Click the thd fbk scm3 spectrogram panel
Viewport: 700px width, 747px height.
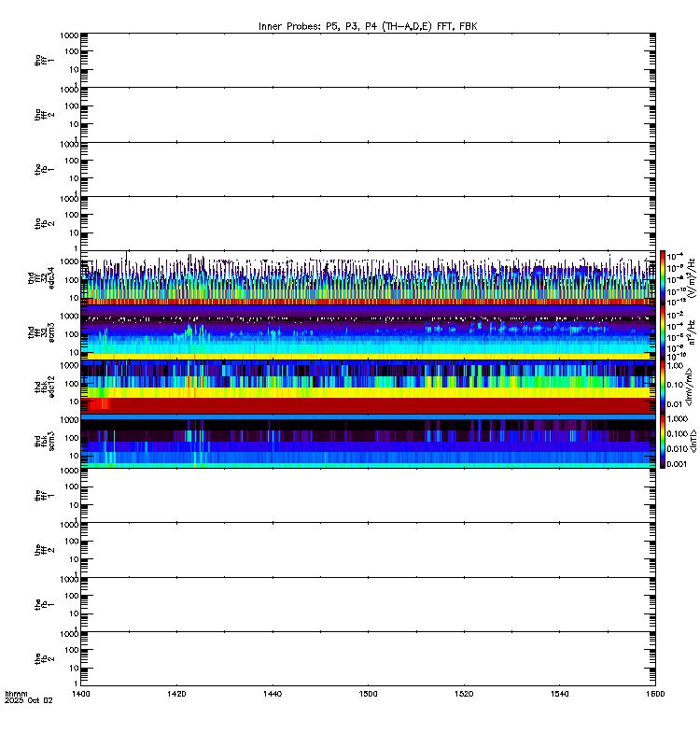click(x=368, y=441)
